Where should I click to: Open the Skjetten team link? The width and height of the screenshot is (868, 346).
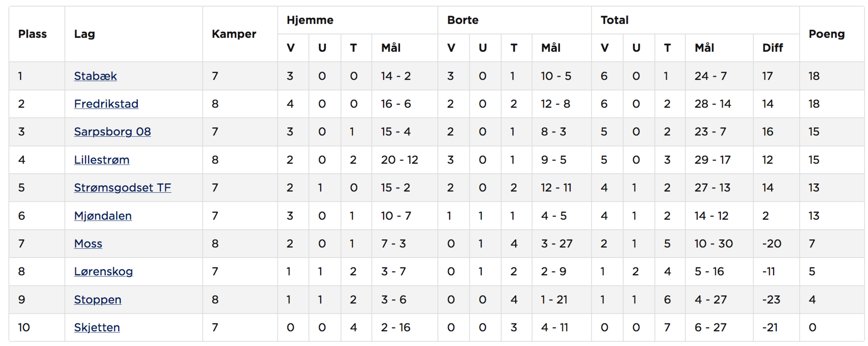tap(97, 327)
